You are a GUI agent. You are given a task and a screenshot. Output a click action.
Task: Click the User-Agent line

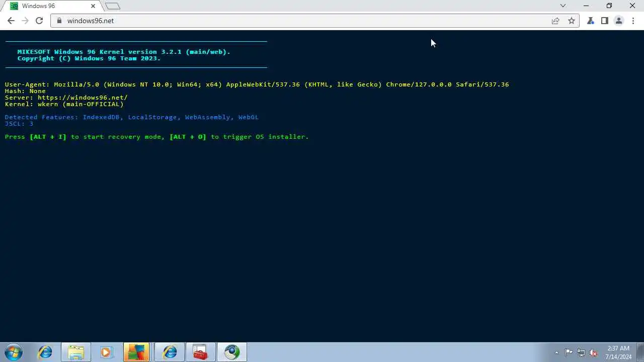257,84
